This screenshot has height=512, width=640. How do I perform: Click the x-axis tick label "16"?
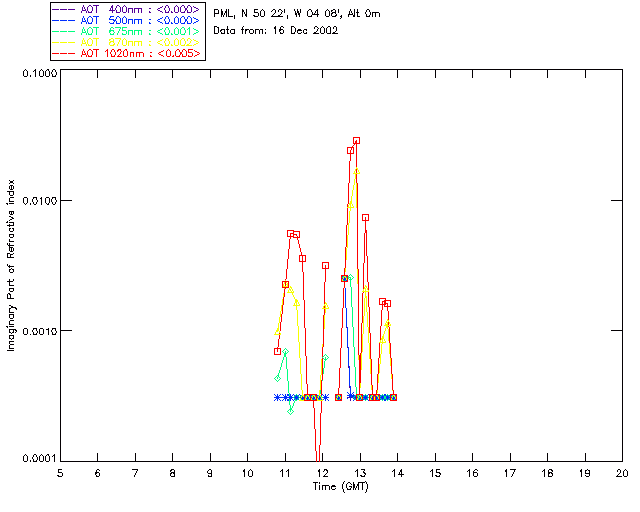click(x=473, y=473)
